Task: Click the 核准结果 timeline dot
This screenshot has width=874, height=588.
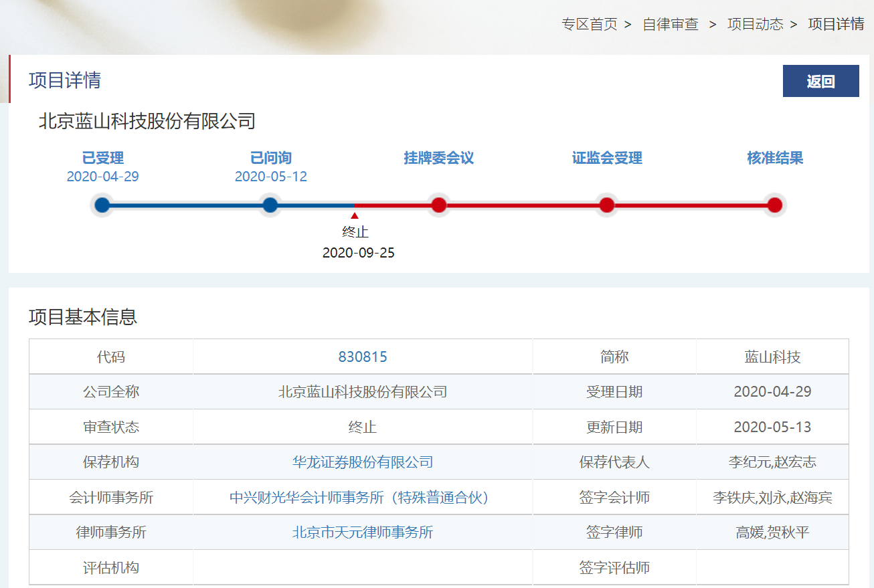Action: pos(775,205)
